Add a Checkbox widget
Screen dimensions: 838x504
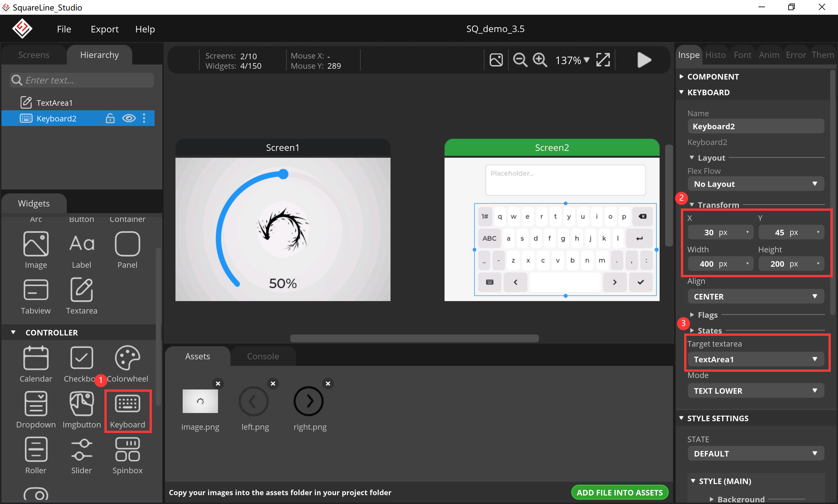[82, 364]
